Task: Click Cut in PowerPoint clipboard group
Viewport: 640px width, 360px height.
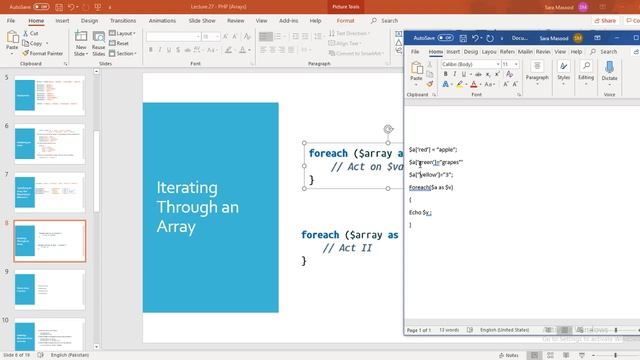Action: [31, 33]
